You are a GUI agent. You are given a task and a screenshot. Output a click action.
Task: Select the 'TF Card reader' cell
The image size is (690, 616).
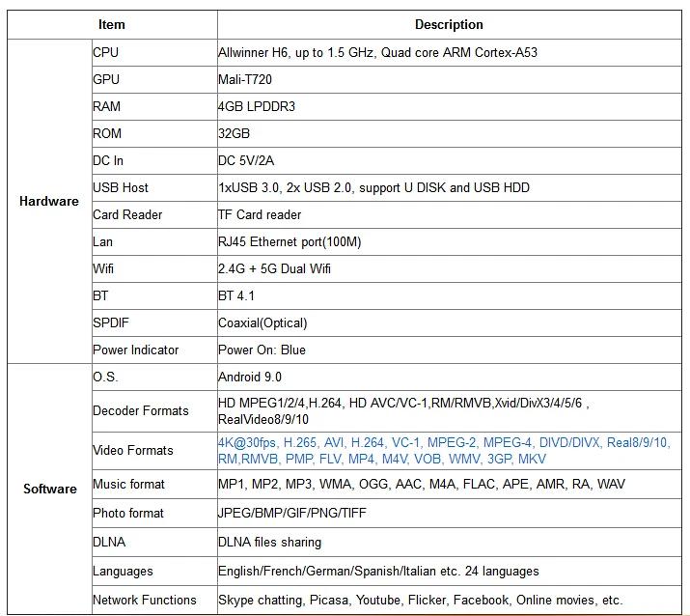pyautogui.click(x=260, y=215)
